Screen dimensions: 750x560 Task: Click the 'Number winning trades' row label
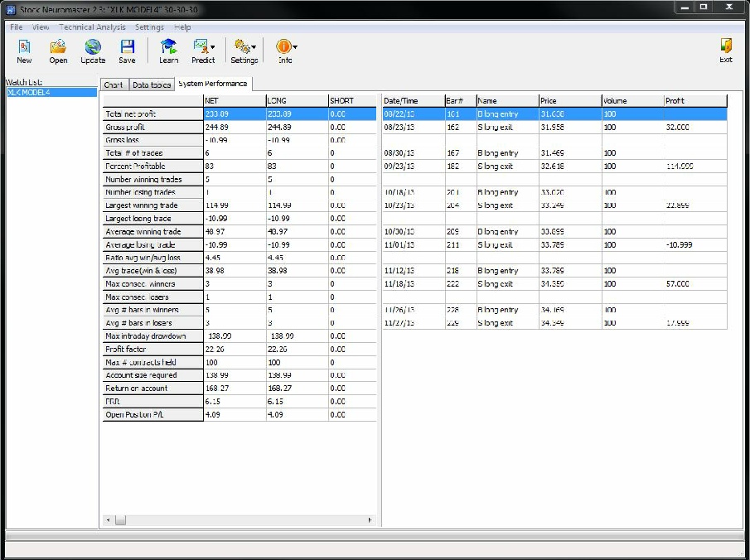[153, 179]
